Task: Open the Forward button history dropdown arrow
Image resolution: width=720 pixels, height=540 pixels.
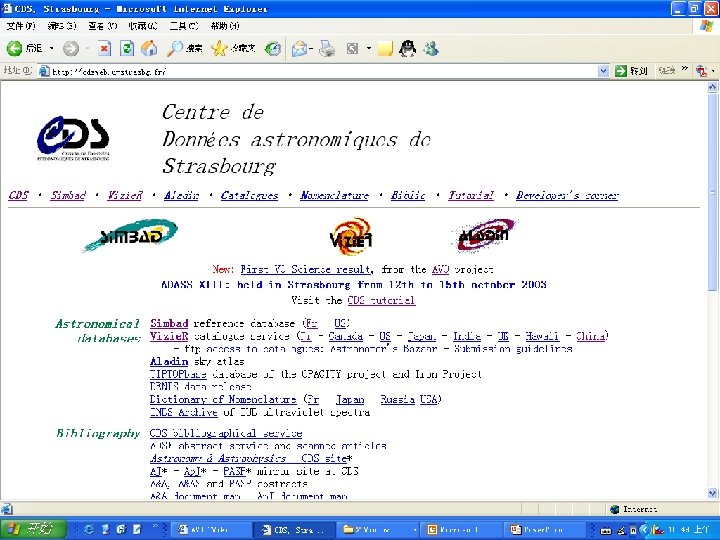Action: 87,48
